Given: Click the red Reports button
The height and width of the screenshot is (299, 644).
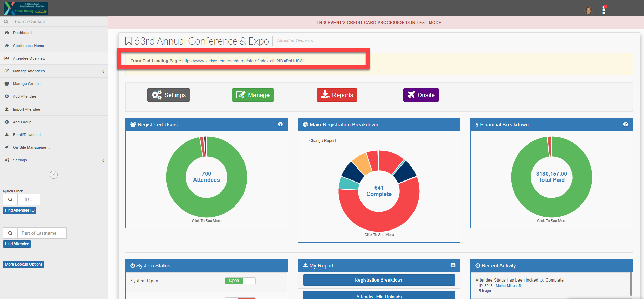Looking at the screenshot, I should (x=337, y=95).
